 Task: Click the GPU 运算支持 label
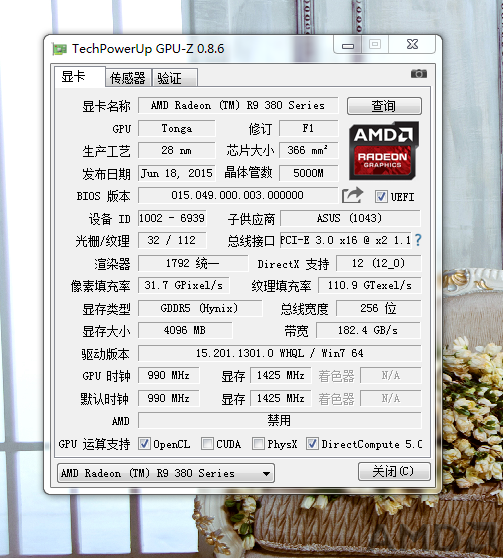(94, 444)
